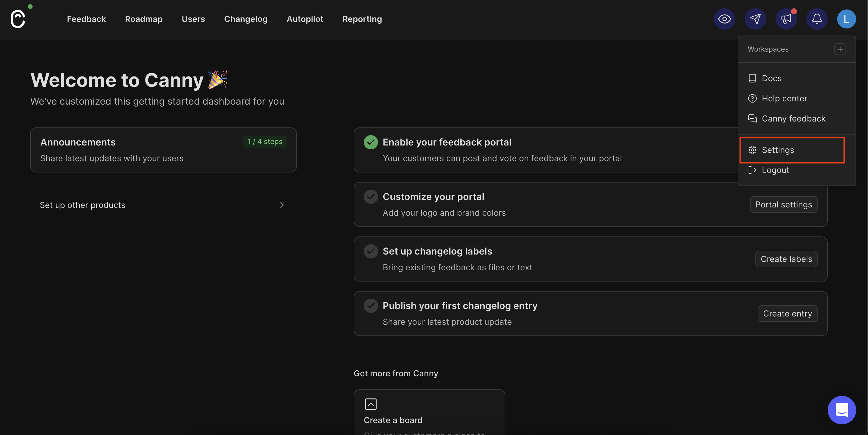Click the green check on Enable your feedback portal

pos(371,142)
